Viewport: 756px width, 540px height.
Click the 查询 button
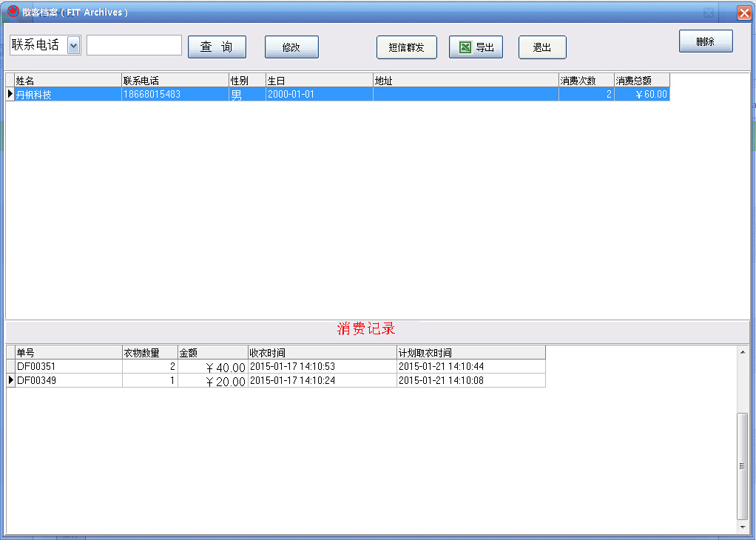[217, 47]
